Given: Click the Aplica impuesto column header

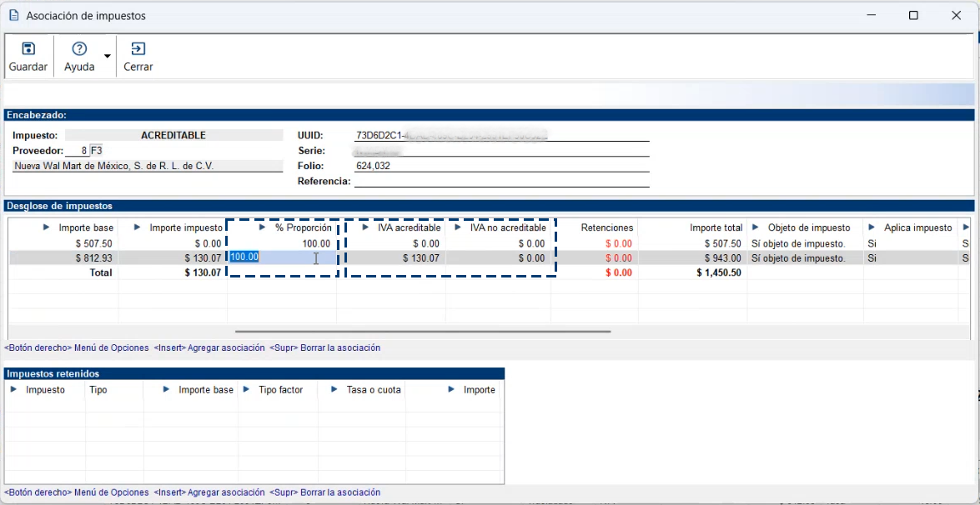Looking at the screenshot, I should pyautogui.click(x=917, y=227).
